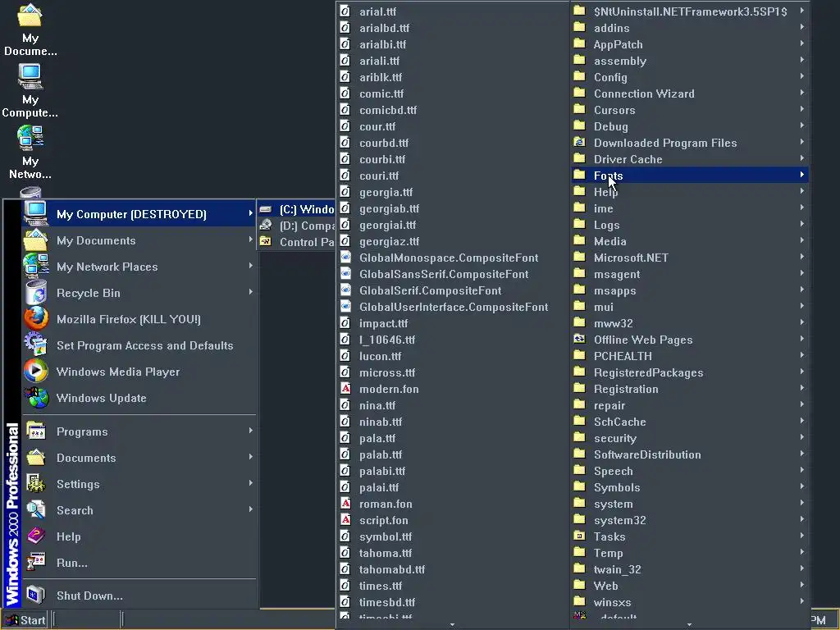Select the l_10646.ttf font file

[453, 340]
